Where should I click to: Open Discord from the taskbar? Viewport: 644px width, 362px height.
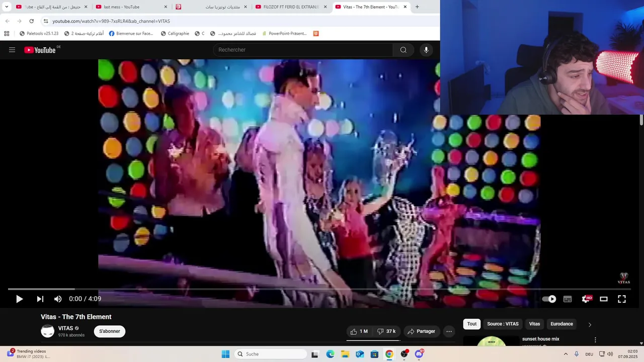419,354
